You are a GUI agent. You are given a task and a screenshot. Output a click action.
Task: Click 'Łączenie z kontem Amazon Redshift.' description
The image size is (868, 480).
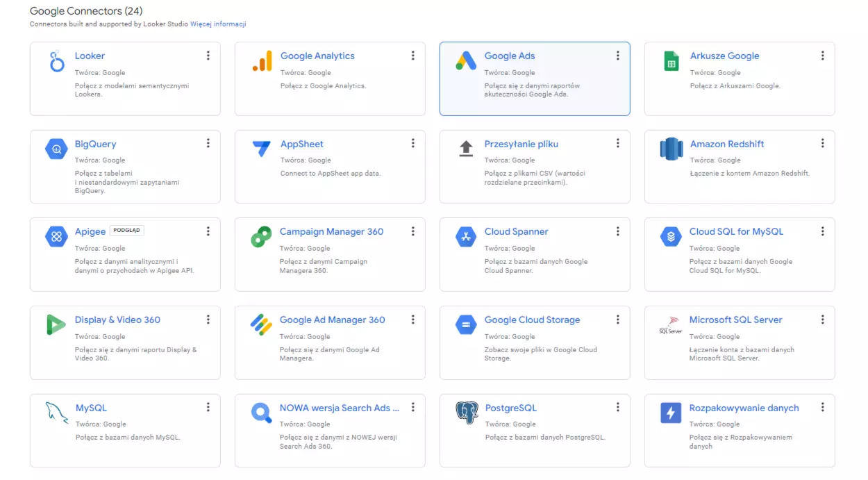(750, 174)
